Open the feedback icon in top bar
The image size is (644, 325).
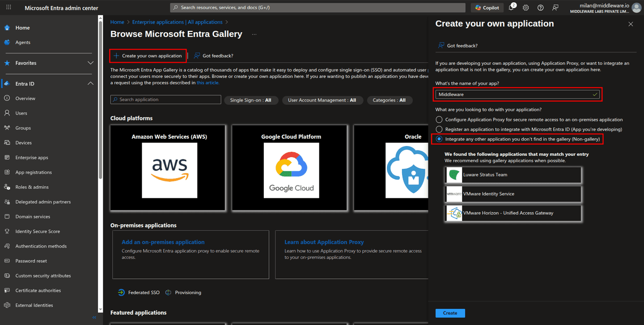click(555, 7)
